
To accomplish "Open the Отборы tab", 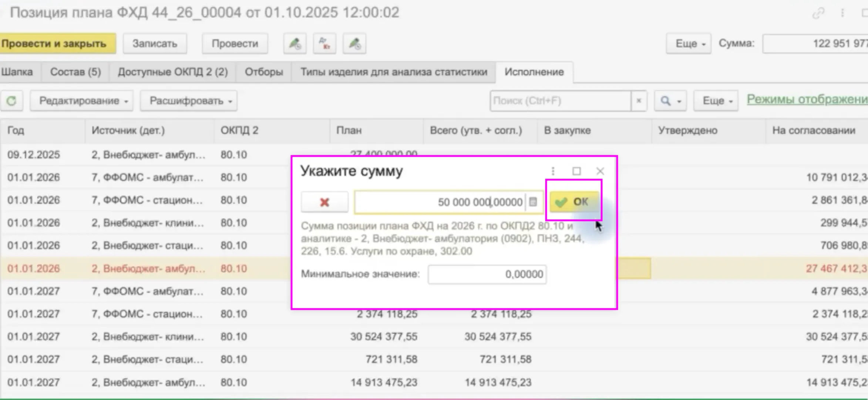I will [x=264, y=72].
